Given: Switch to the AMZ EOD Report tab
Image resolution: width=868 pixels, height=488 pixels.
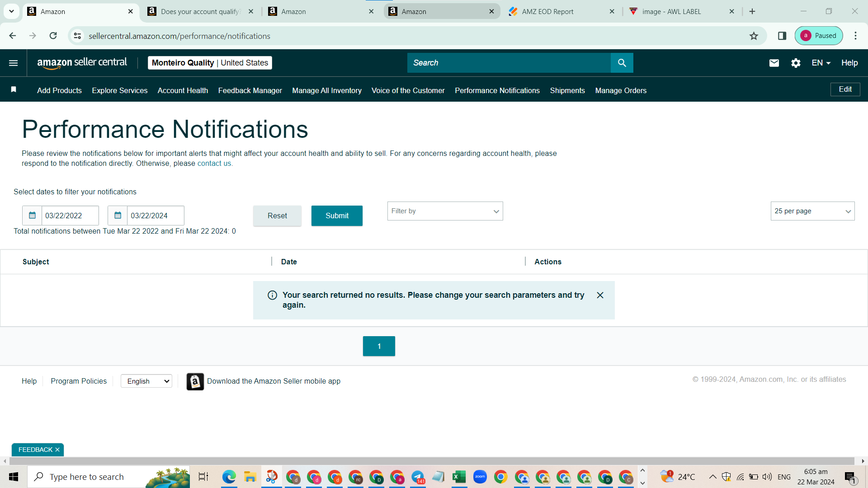Looking at the screenshot, I should point(561,11).
